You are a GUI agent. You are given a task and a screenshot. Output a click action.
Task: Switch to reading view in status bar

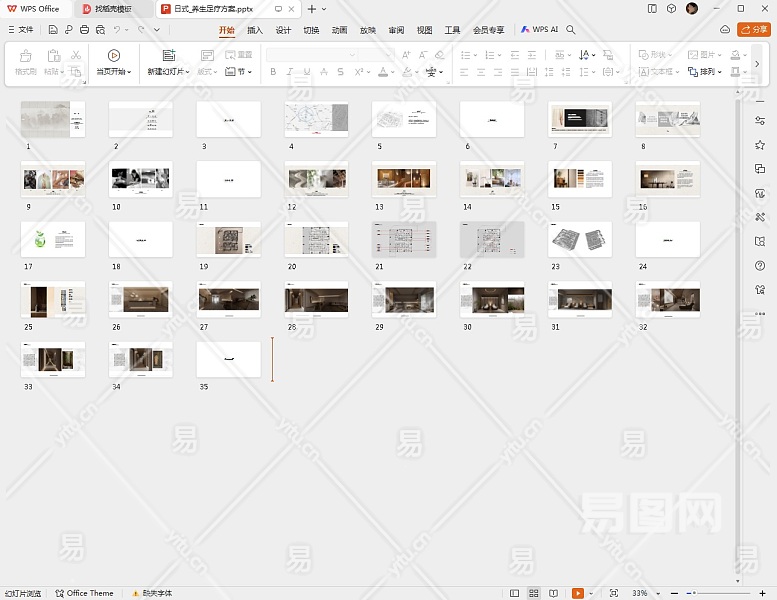click(x=552, y=593)
